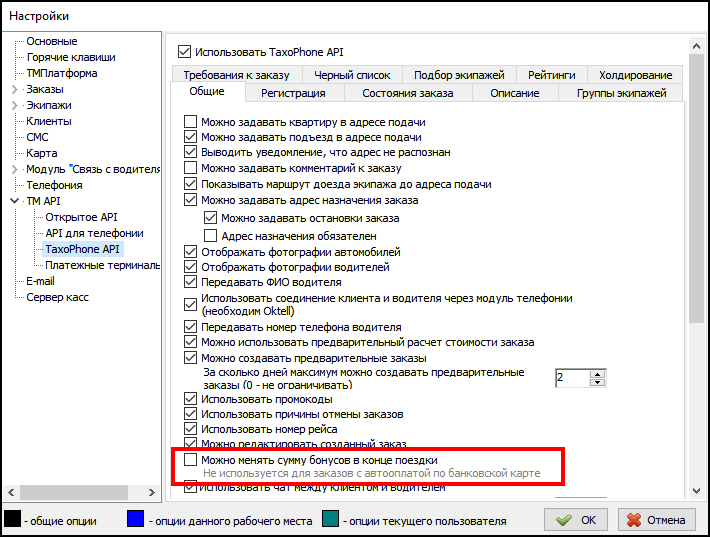
Task: Click the red cross icon on Отмена
Action: point(634,520)
